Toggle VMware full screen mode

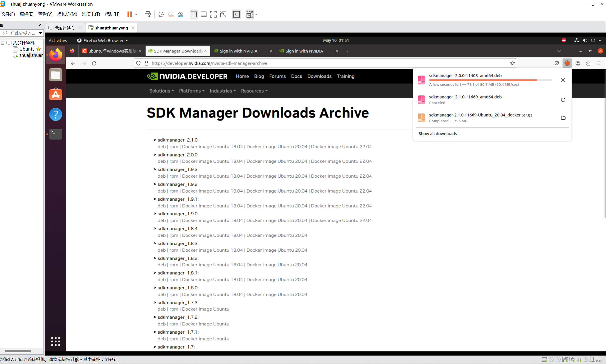(x=213, y=14)
